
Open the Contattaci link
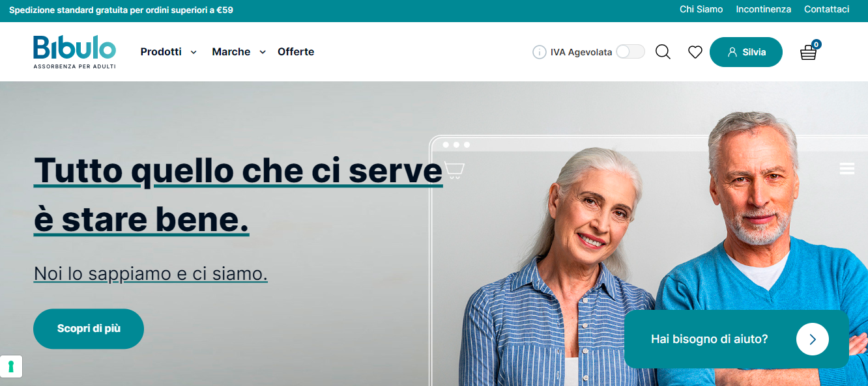[x=826, y=9]
